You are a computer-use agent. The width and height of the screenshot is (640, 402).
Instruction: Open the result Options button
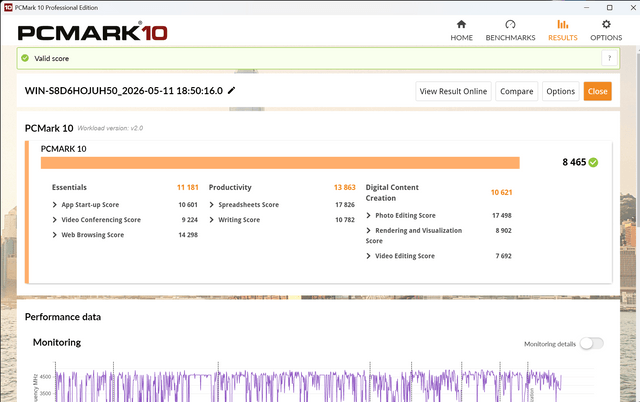[x=560, y=91]
